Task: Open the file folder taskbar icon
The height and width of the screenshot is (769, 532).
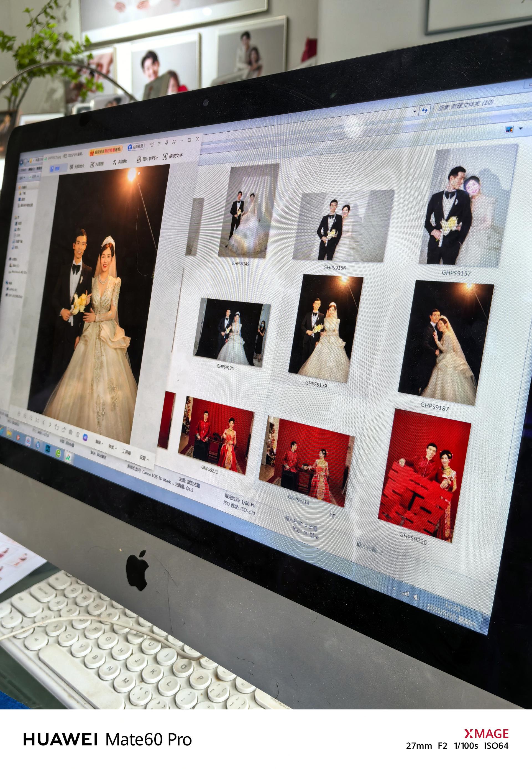Action: tap(9, 434)
